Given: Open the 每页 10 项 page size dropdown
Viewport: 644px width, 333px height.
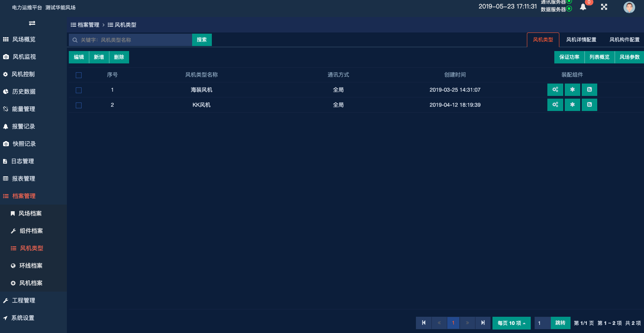Looking at the screenshot, I should tap(511, 323).
